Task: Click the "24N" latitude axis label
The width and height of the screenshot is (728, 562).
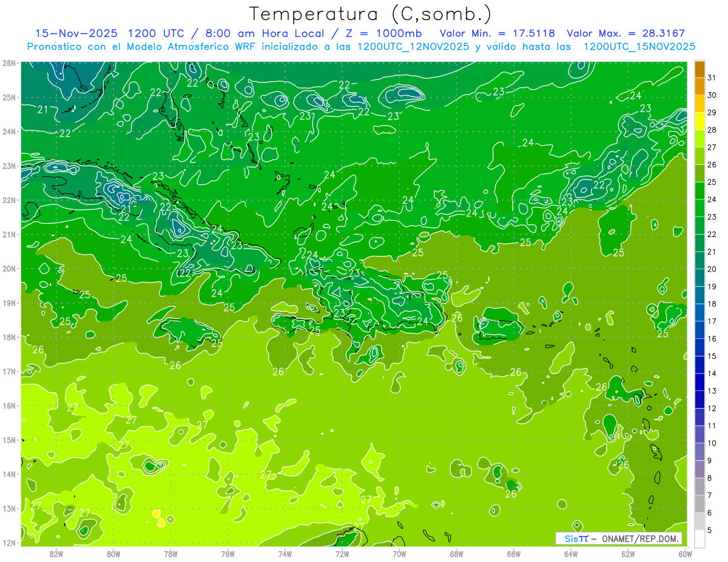Action: [x=8, y=132]
